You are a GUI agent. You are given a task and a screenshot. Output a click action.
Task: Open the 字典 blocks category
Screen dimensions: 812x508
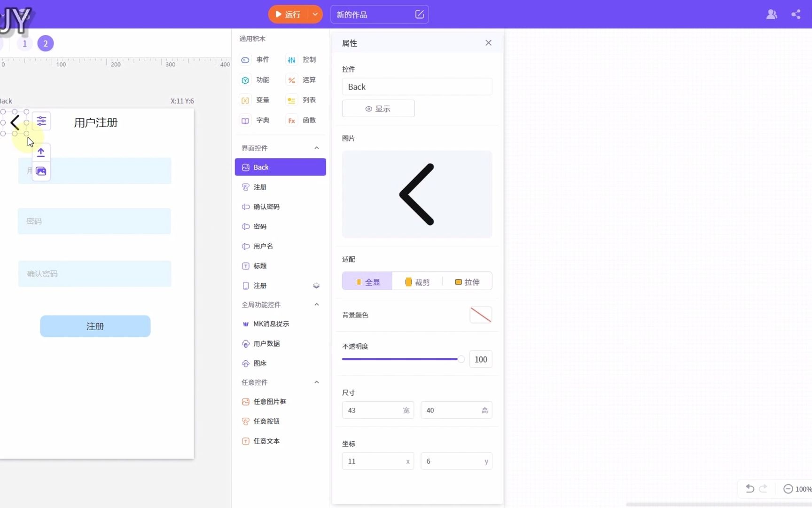(256, 120)
